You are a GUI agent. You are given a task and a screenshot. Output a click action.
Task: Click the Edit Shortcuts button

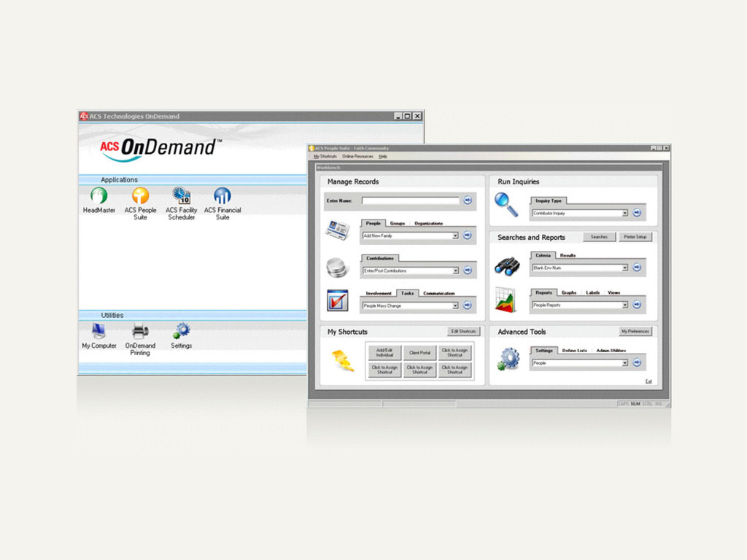tap(463, 331)
